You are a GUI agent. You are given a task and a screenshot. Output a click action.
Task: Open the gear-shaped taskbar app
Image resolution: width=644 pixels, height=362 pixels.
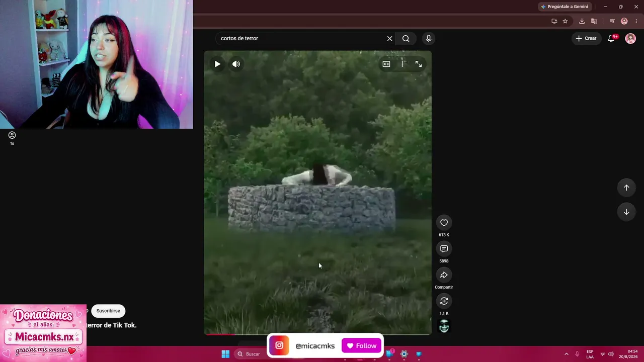404,354
